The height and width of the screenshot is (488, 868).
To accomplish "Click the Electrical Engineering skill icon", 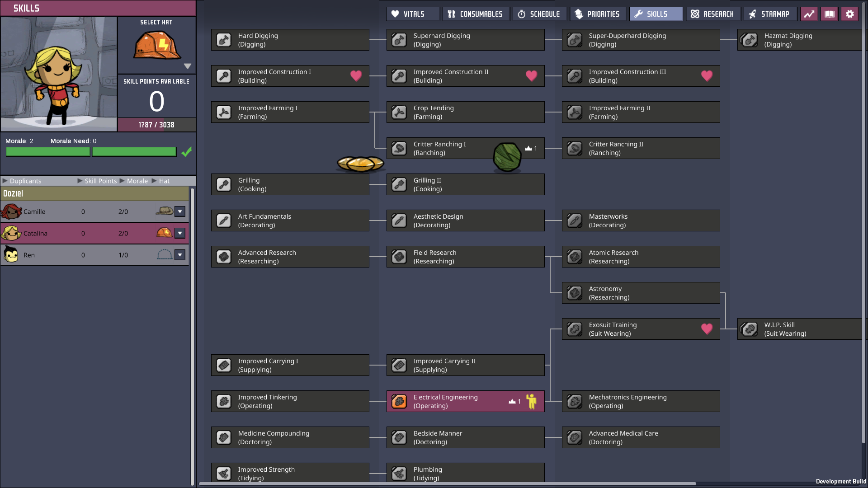I will [399, 401].
